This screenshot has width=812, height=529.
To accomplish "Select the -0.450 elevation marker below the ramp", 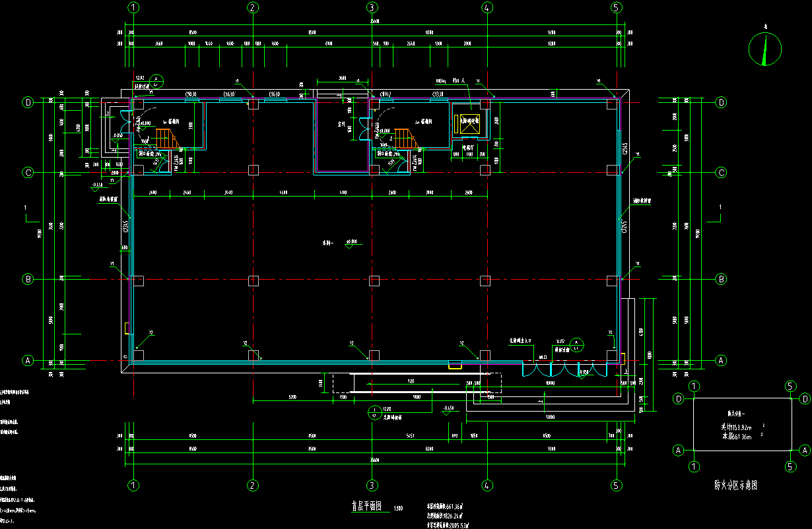I will point(450,408).
